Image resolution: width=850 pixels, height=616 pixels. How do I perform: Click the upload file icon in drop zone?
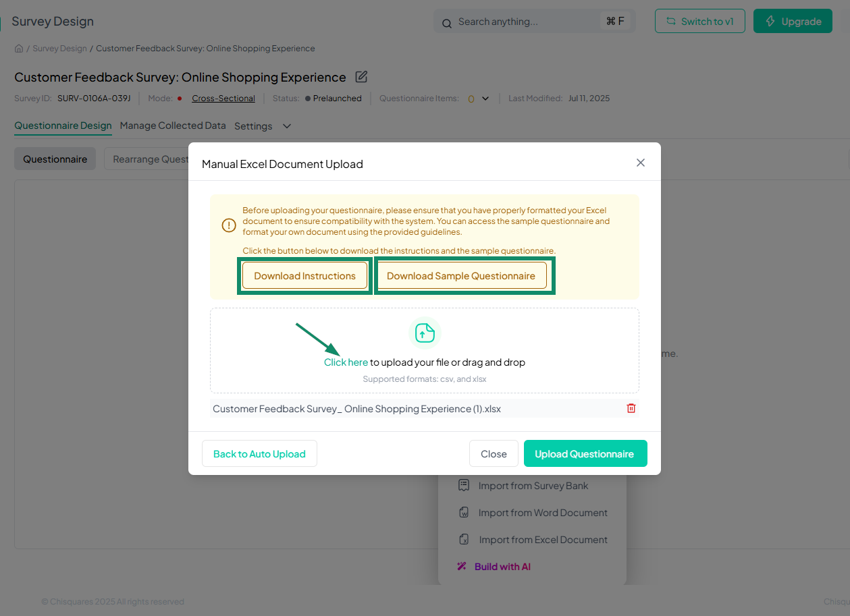425,333
